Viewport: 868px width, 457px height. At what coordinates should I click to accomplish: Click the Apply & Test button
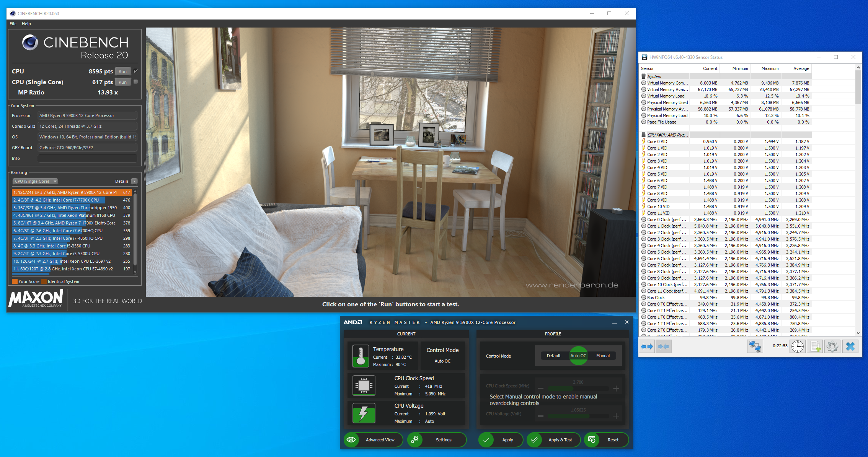pos(560,440)
